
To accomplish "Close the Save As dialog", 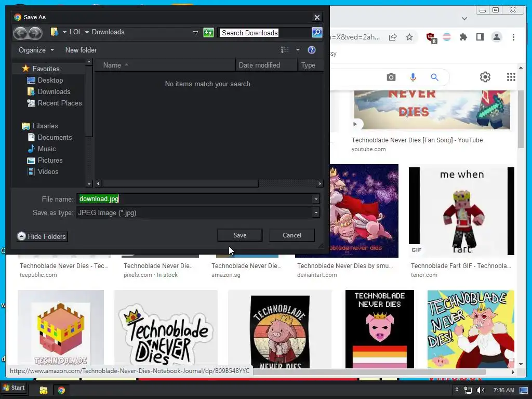I will pos(317,17).
